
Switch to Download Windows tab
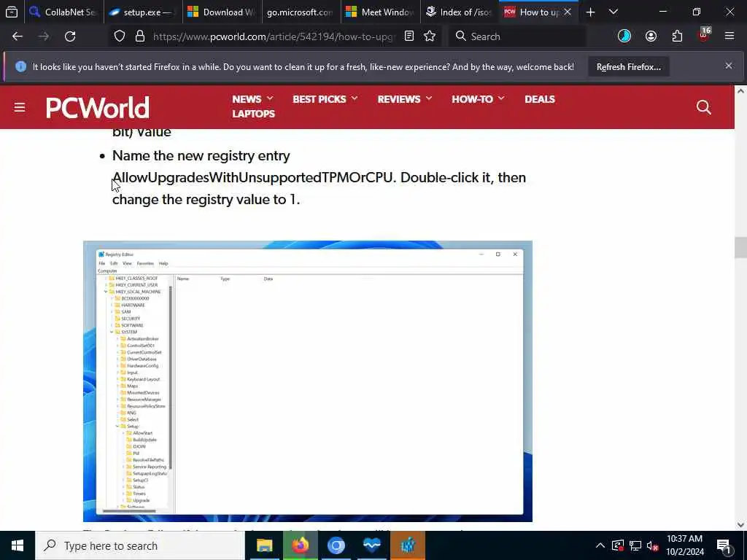222,12
